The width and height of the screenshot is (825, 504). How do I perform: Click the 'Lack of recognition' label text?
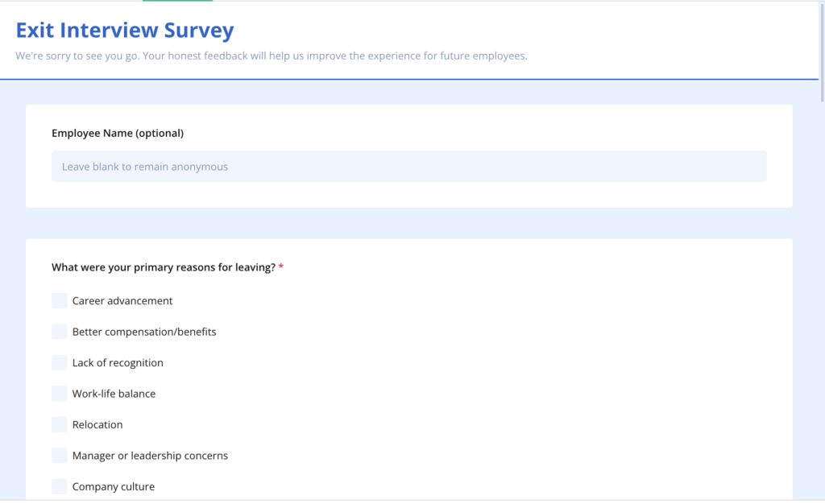coord(118,363)
